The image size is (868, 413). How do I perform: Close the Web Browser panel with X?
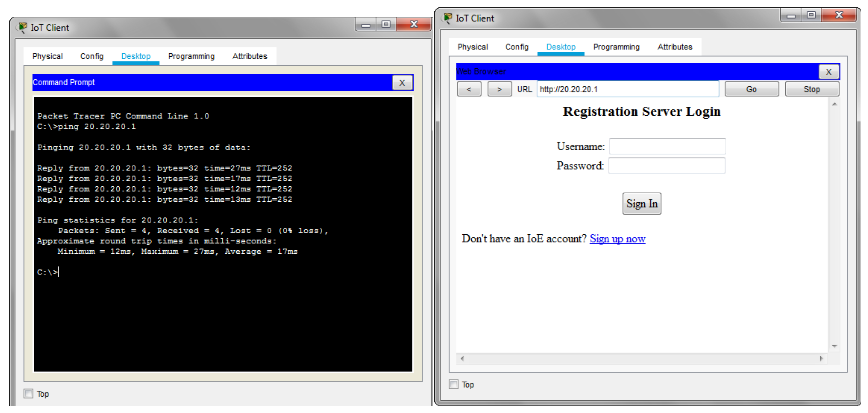[x=829, y=72]
